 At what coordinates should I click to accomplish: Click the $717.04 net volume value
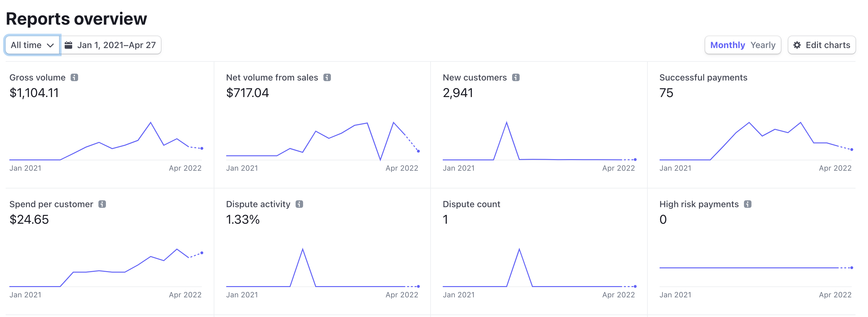click(247, 93)
